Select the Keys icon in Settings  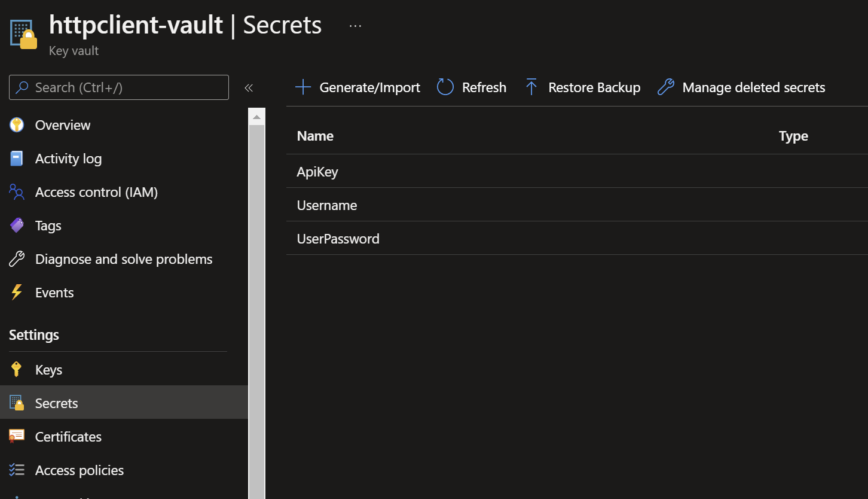17,369
